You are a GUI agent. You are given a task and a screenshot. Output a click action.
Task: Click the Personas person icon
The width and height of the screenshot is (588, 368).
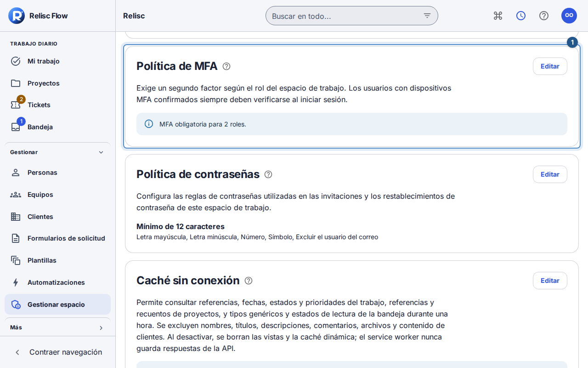coord(16,172)
